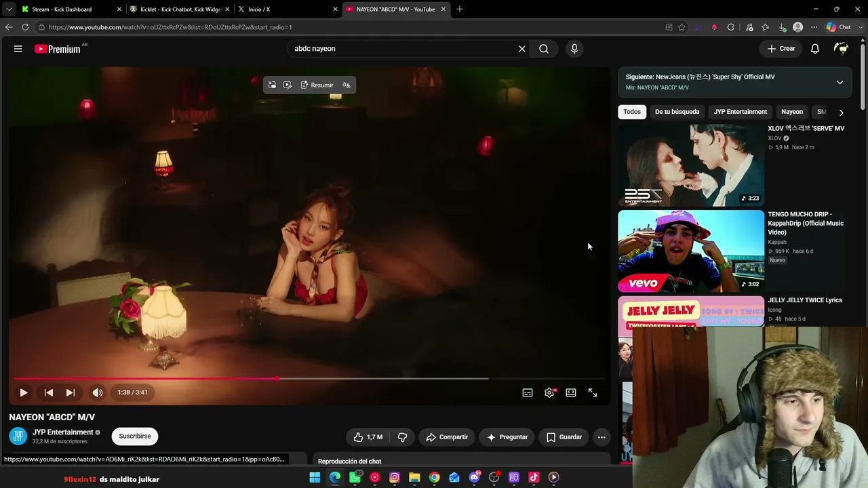The height and width of the screenshot is (488, 868).
Task: Enter fullscreen mode
Action: click(x=593, y=392)
